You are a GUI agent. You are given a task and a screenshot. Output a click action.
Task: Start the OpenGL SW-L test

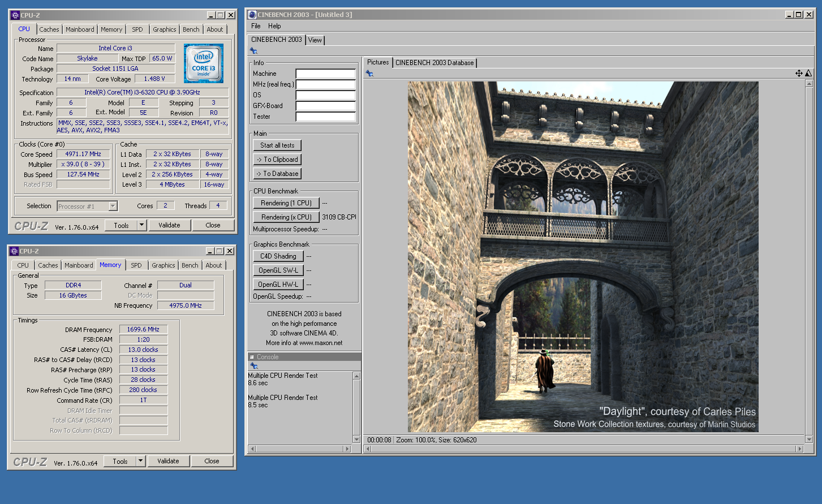click(278, 270)
